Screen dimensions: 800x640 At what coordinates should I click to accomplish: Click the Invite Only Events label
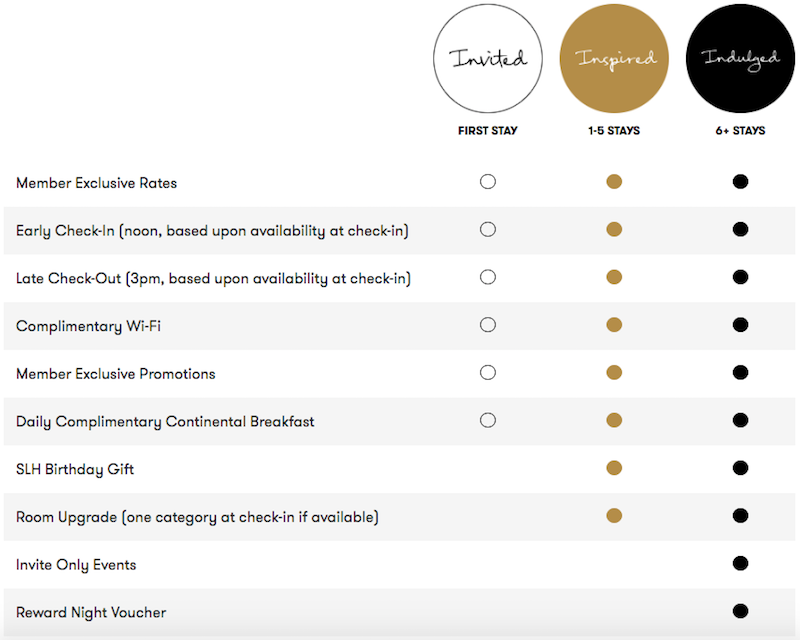[76, 565]
